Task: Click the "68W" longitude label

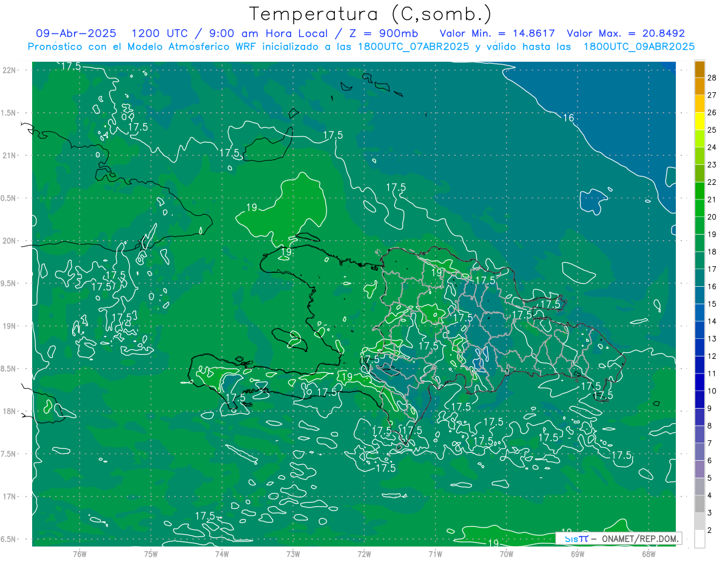Action: [649, 554]
